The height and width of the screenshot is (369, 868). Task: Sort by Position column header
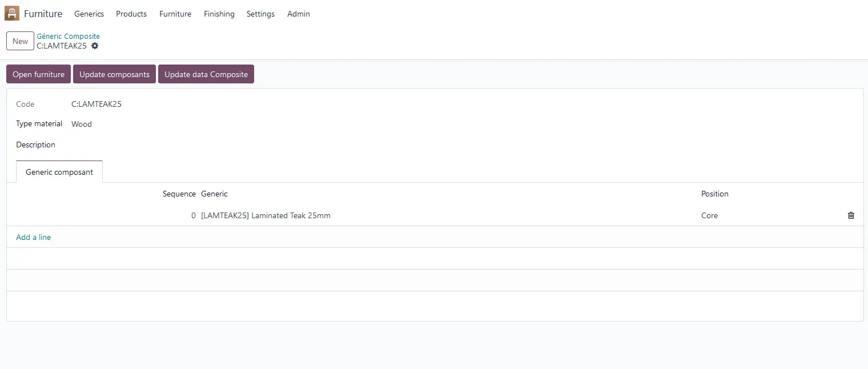tap(715, 194)
